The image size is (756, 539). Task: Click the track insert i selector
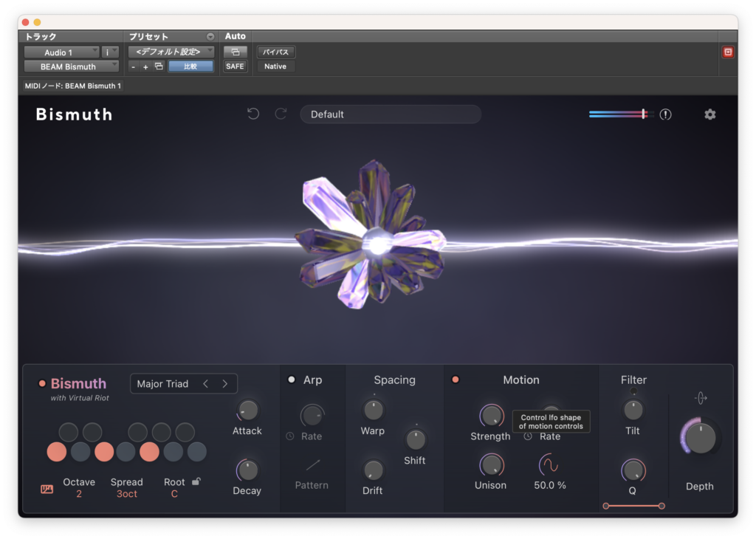pyautogui.click(x=111, y=52)
